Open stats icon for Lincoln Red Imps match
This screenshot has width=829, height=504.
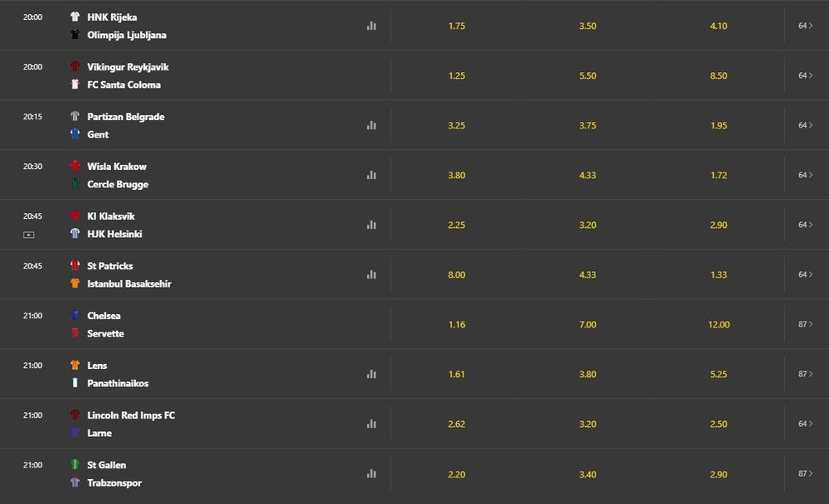(x=371, y=424)
